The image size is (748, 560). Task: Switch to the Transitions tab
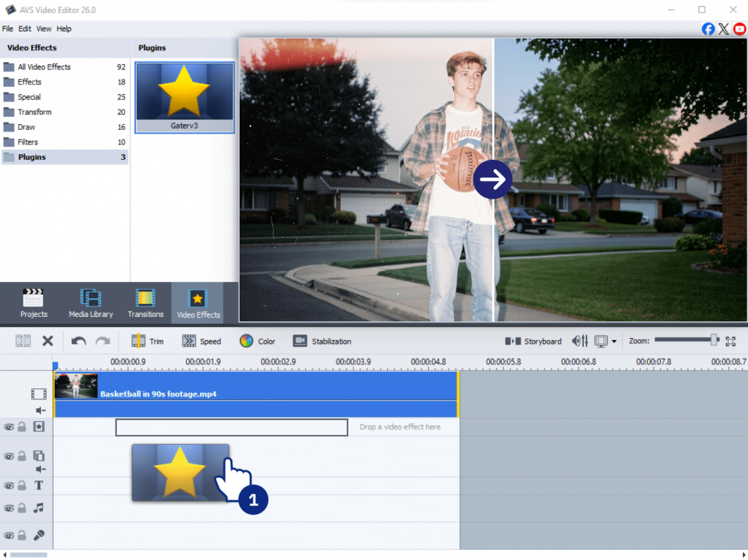point(145,304)
